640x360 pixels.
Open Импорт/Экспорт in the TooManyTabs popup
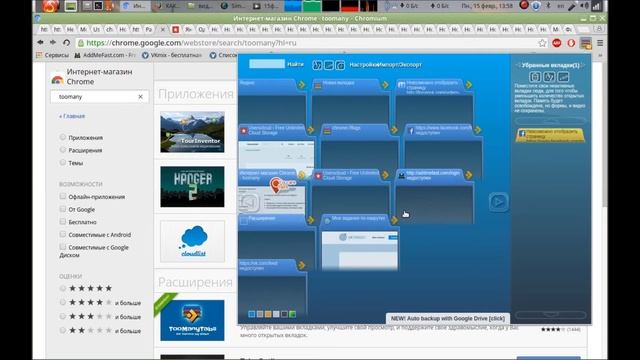click(x=400, y=65)
